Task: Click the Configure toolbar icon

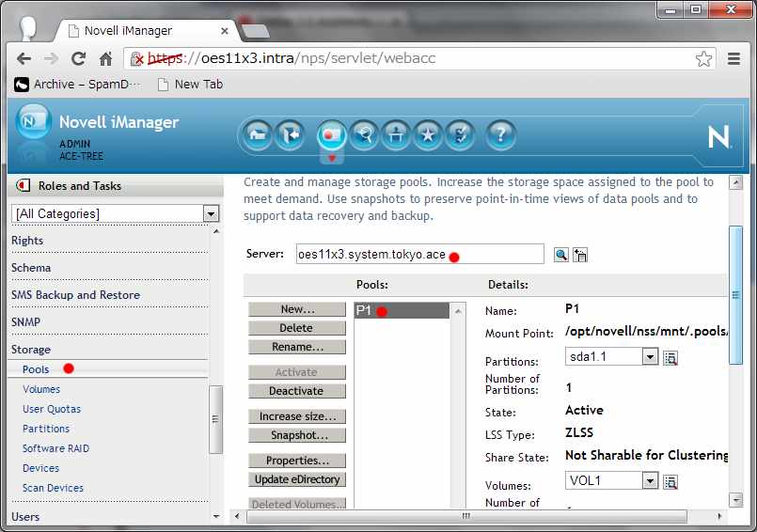Action: [x=396, y=134]
